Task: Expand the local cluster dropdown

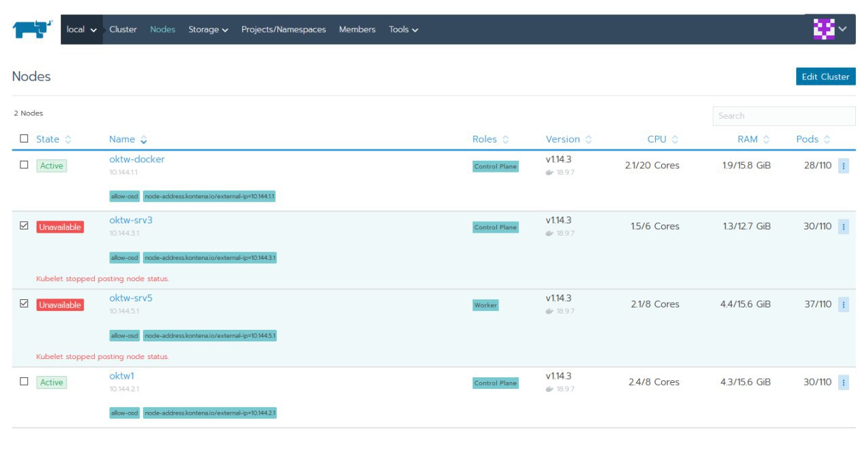Action: tap(82, 30)
